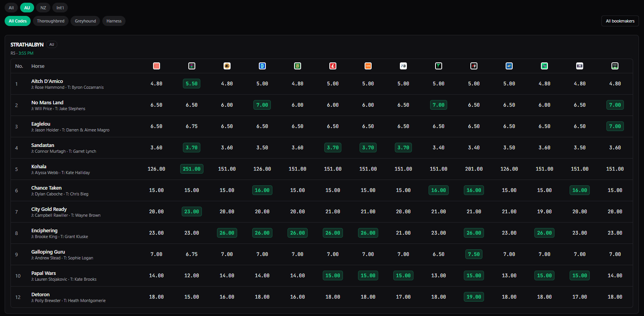Pick the 23.00 highlighted odds for City Gold Ready
644x316 pixels.
tap(192, 212)
